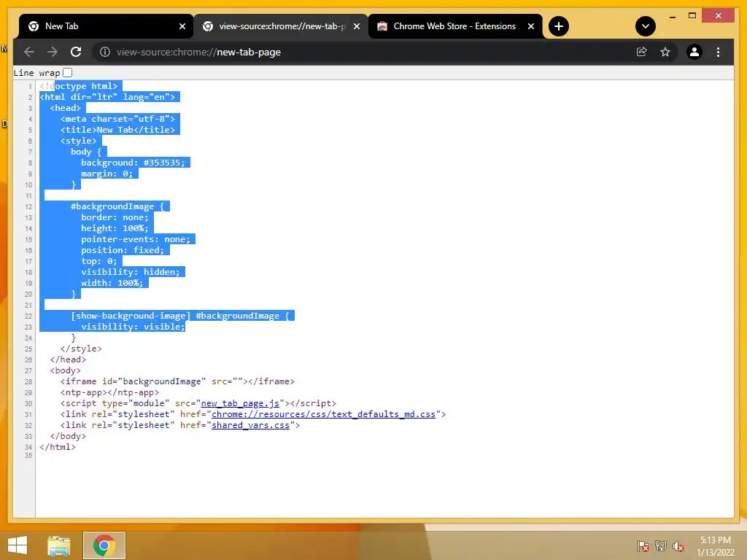The image size is (747, 560).
Task: Close the New Tab tab
Action: pos(182,26)
